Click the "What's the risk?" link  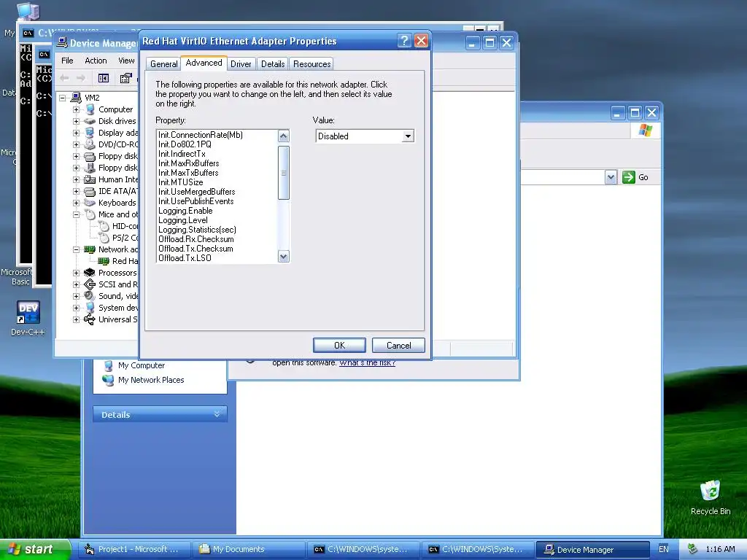click(368, 363)
